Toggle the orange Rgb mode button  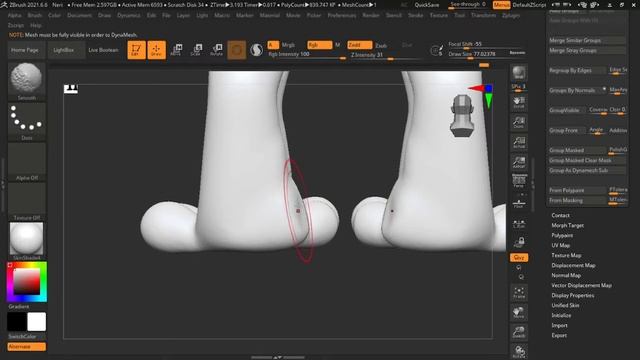pos(320,45)
